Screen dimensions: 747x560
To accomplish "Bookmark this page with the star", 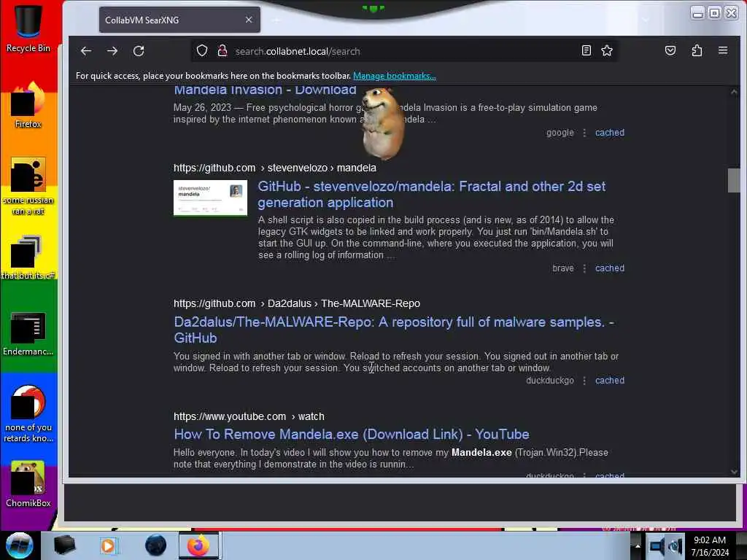I will click(607, 50).
